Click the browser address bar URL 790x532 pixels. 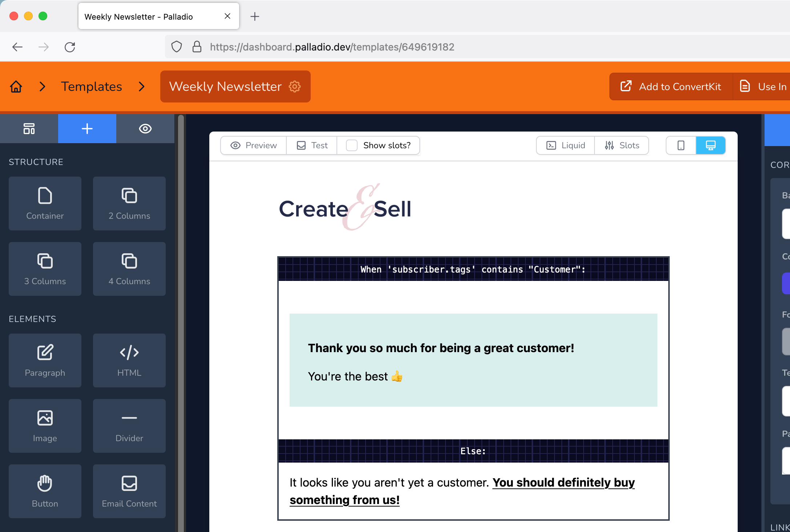coord(332,47)
